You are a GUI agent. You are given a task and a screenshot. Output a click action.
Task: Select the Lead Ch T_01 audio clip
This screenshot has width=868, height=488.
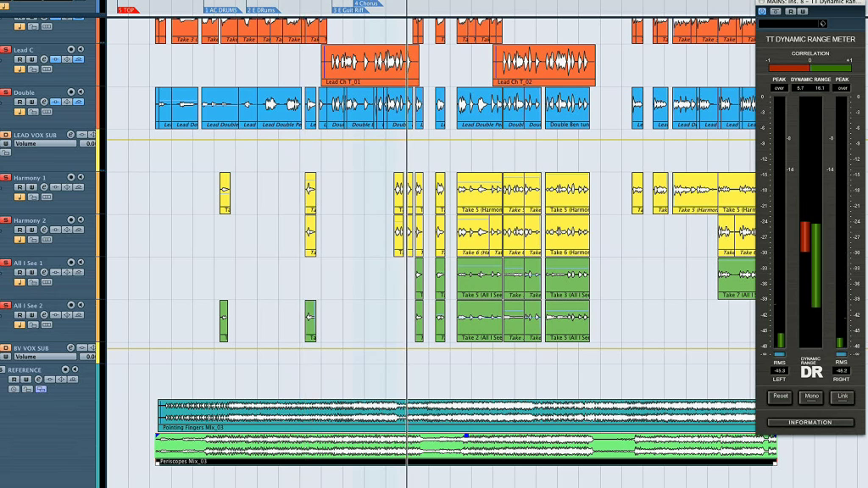point(370,65)
